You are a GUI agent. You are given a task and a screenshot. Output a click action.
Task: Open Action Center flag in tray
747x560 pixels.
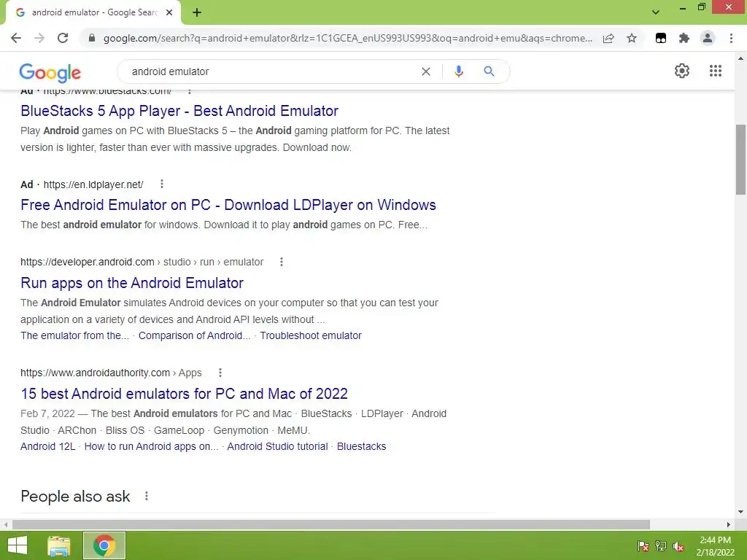[x=643, y=546]
